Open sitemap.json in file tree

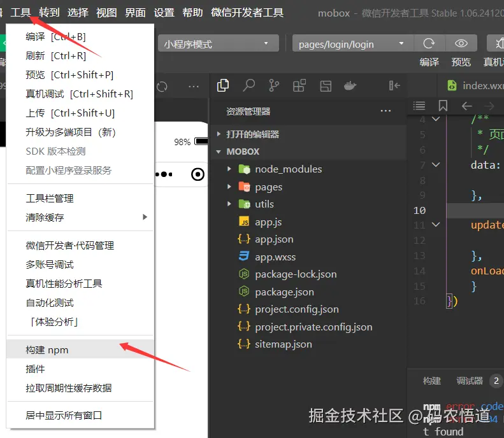pos(308,344)
